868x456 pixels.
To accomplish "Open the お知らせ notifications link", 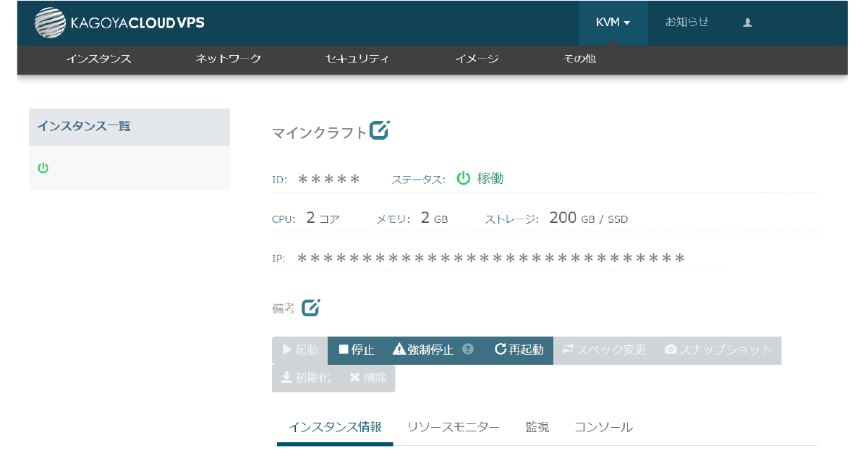I will click(686, 22).
